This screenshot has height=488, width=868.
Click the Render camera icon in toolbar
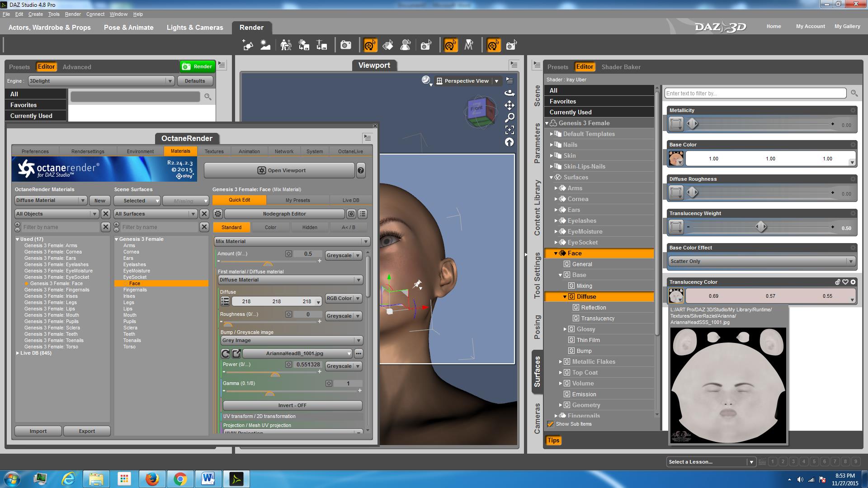pos(346,45)
